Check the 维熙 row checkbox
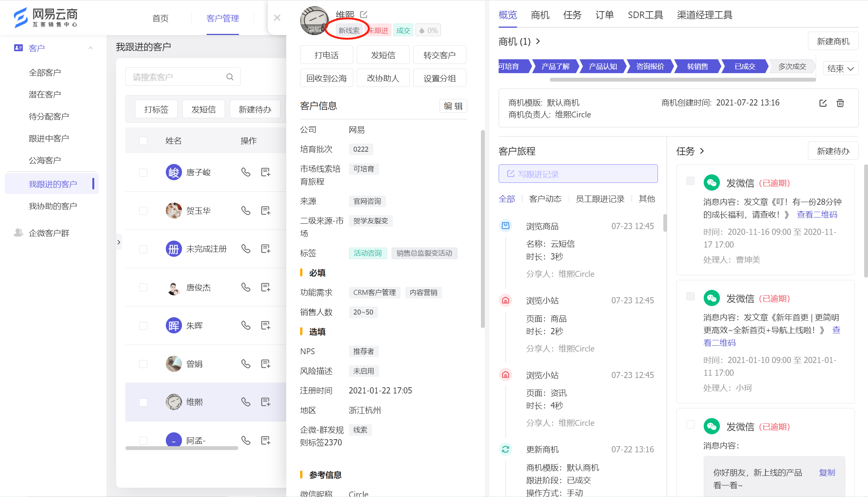This screenshot has width=868, height=497. click(x=143, y=402)
